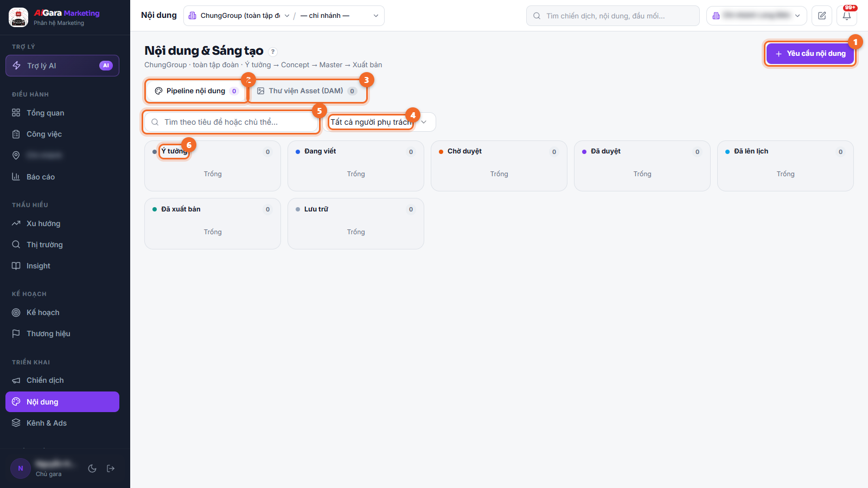Open Kênh & Ads page
Screen dimensions: 868x488
click(62, 423)
